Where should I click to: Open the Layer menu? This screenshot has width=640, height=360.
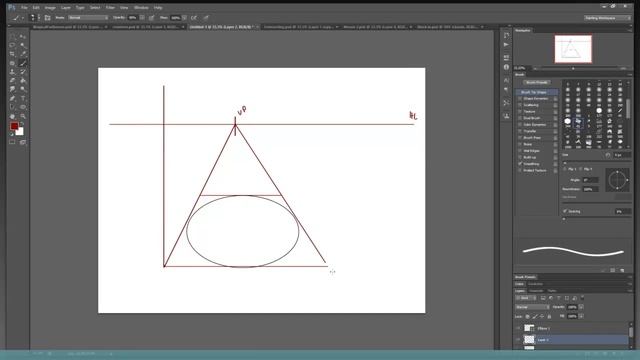pos(65,8)
